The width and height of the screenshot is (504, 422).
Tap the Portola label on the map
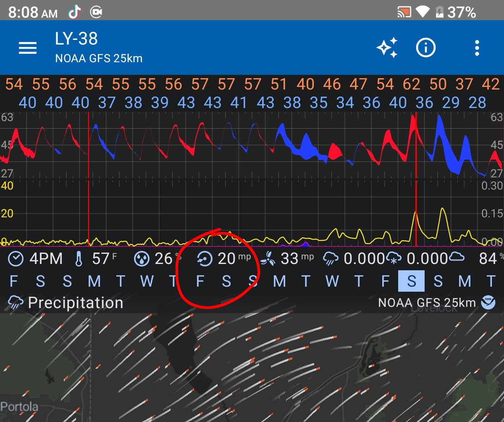click(x=19, y=407)
